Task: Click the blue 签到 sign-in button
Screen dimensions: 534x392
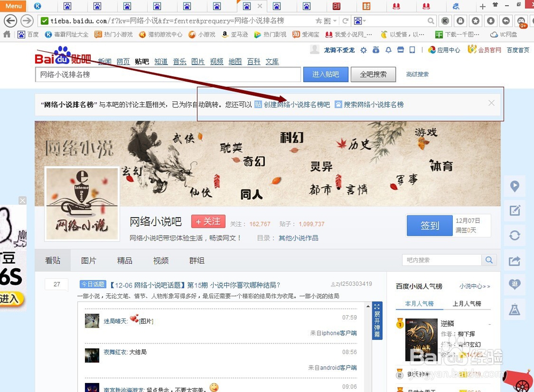Action: coord(429,225)
